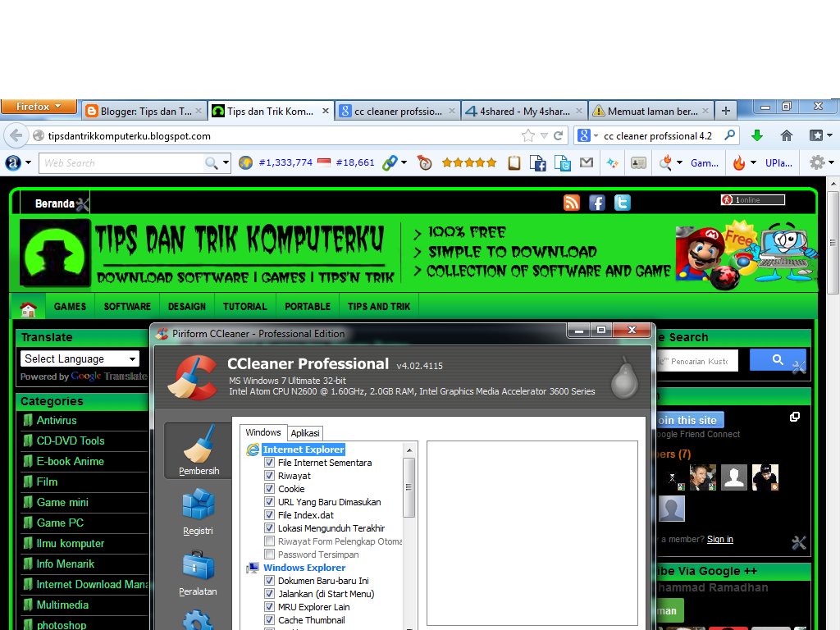
Task: Open the blog's Twitter icon
Action: (622, 203)
